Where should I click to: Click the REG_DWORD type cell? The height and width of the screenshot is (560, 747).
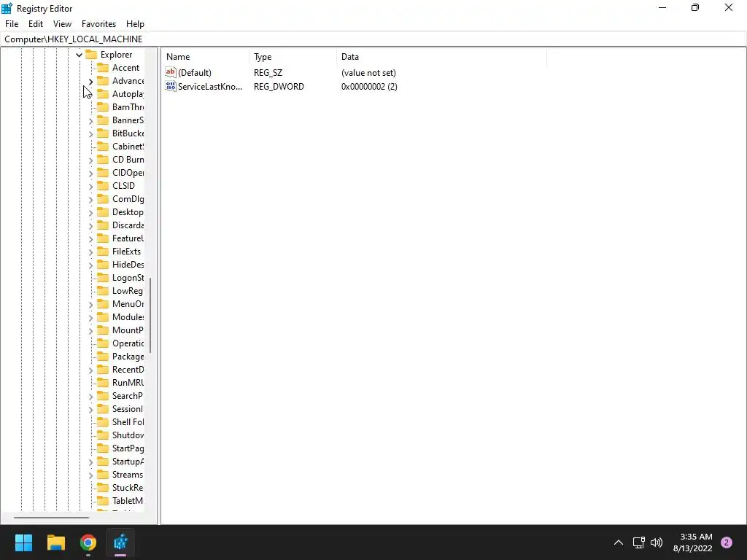coord(279,87)
